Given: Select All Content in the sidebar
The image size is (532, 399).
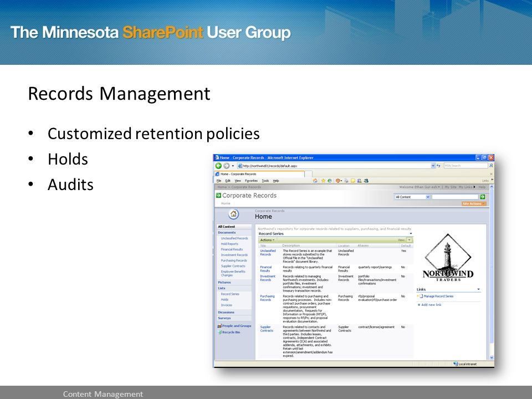Looking at the screenshot, I should 226,227.
